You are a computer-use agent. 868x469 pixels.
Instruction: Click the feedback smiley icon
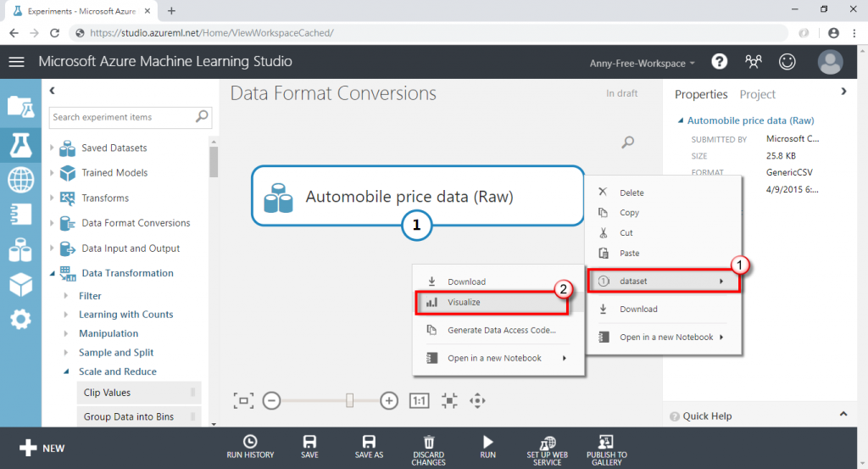787,61
